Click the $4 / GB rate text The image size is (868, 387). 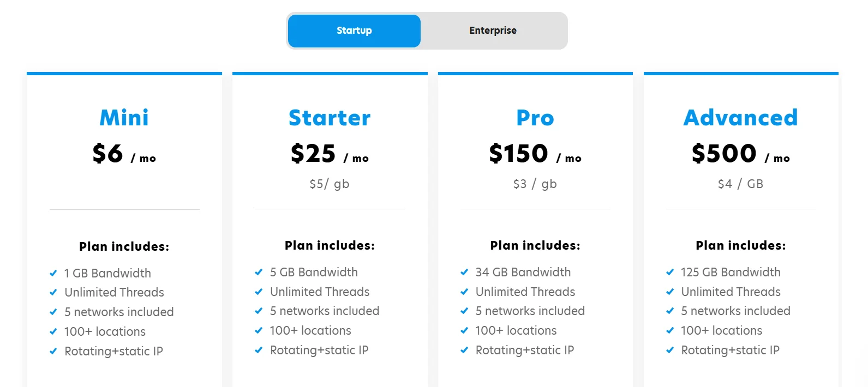[x=740, y=184]
